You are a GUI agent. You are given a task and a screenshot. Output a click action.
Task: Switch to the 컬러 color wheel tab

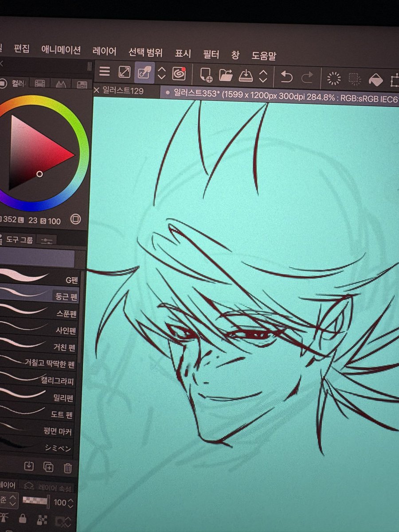[15, 82]
